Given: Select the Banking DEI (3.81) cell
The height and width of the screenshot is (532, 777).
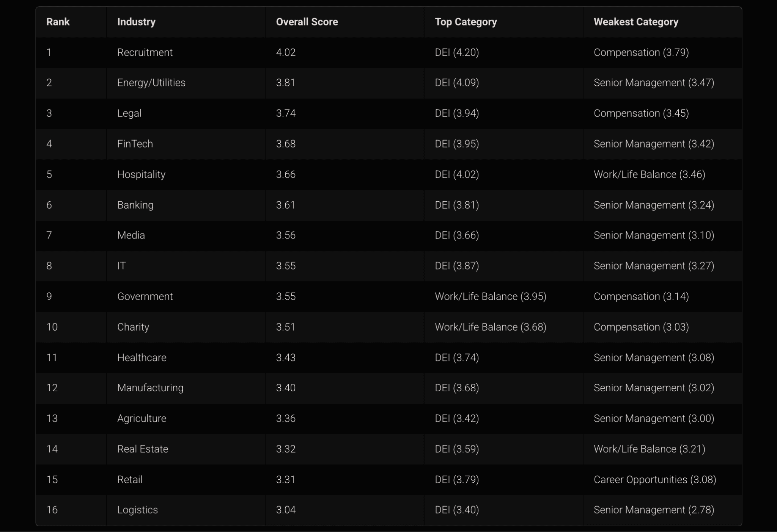Looking at the screenshot, I should 456,205.
